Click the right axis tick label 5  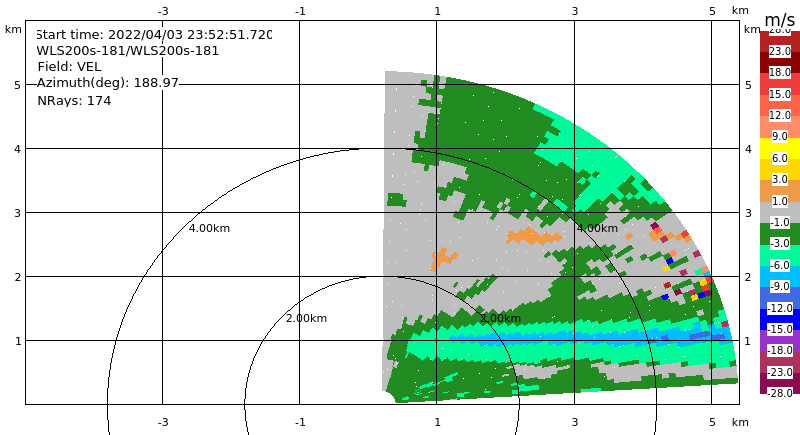point(748,85)
